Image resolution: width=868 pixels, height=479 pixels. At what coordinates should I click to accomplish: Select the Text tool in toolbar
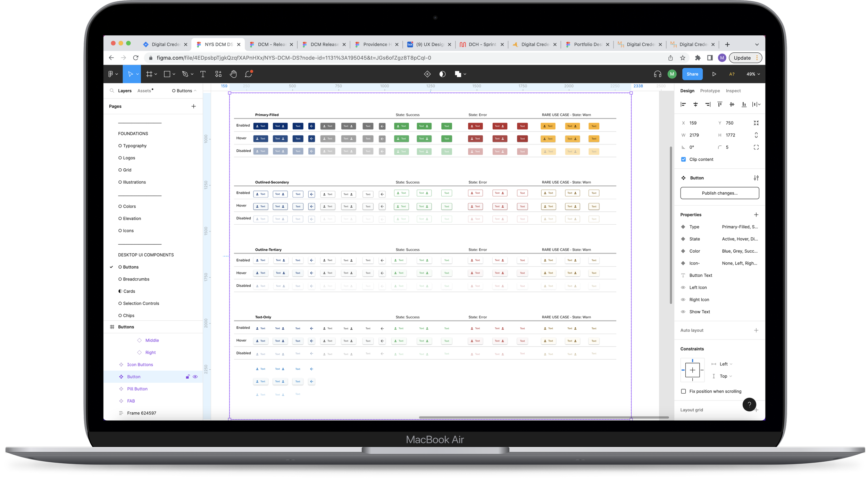click(203, 74)
